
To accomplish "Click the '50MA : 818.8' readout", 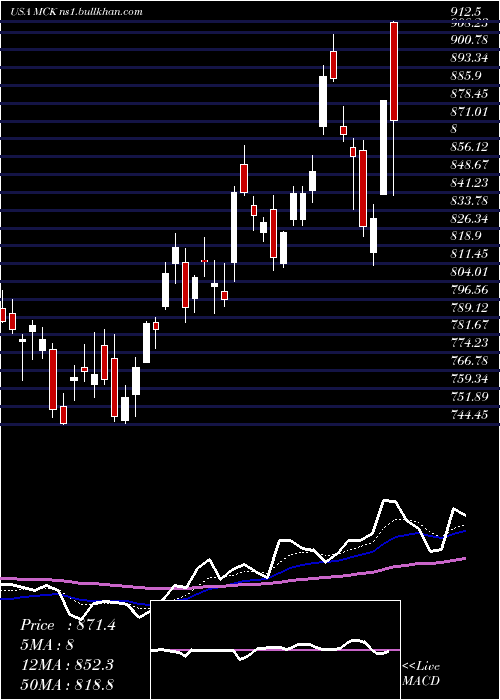I will (x=66, y=684).
